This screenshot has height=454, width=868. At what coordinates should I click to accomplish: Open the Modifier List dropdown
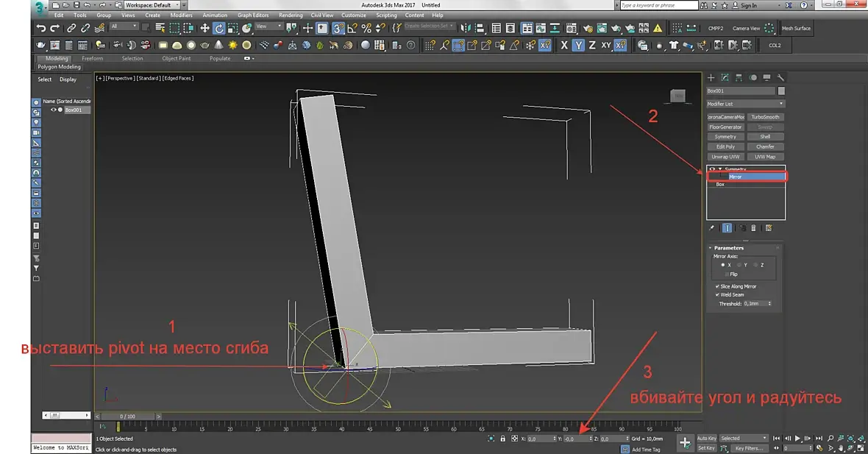(x=745, y=104)
